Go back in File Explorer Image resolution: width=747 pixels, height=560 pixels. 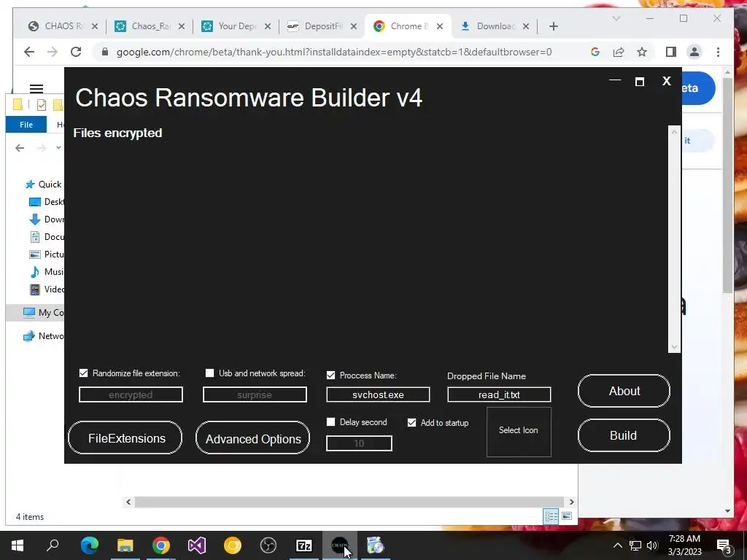click(20, 147)
